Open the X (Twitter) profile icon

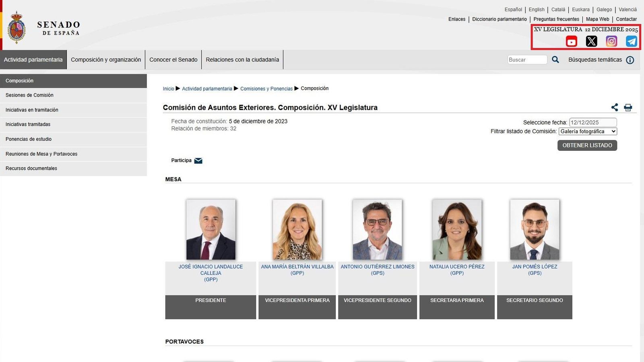click(591, 41)
